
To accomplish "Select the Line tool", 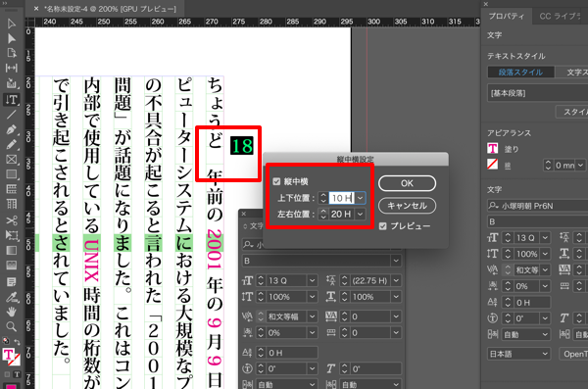I will tap(11, 115).
